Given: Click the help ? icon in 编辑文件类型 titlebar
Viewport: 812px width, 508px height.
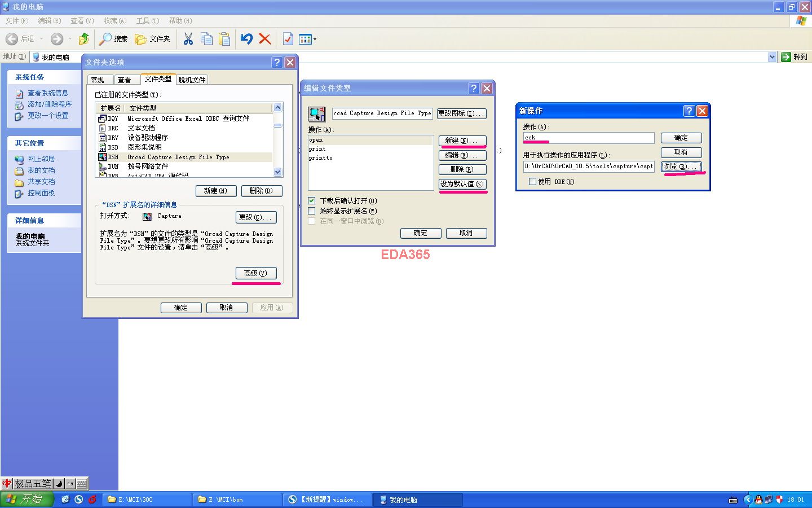Looking at the screenshot, I should [x=474, y=88].
